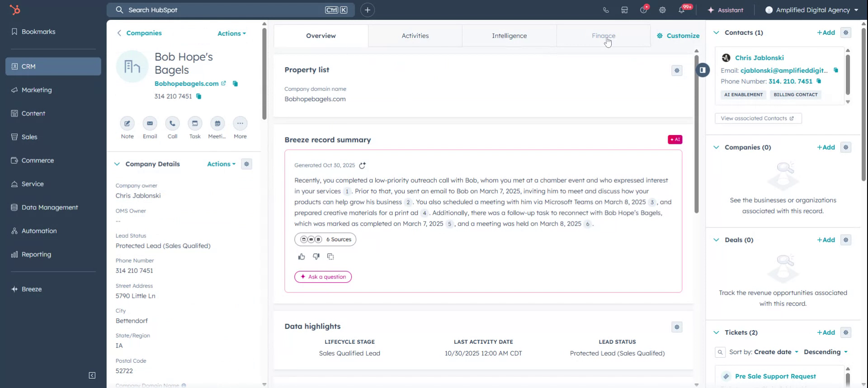The image size is (868, 388).
Task: Give thumbs up on the Breeze summary
Action: coord(302,257)
